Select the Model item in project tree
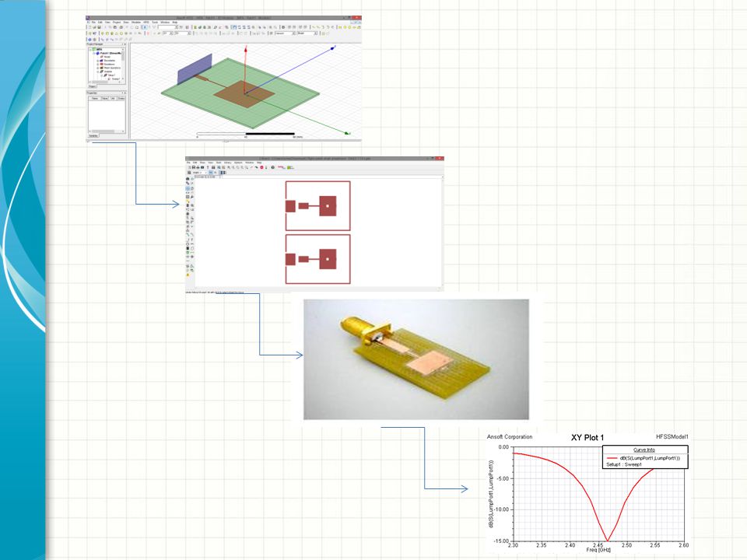Image resolution: width=747 pixels, height=560 pixels. click(x=107, y=57)
